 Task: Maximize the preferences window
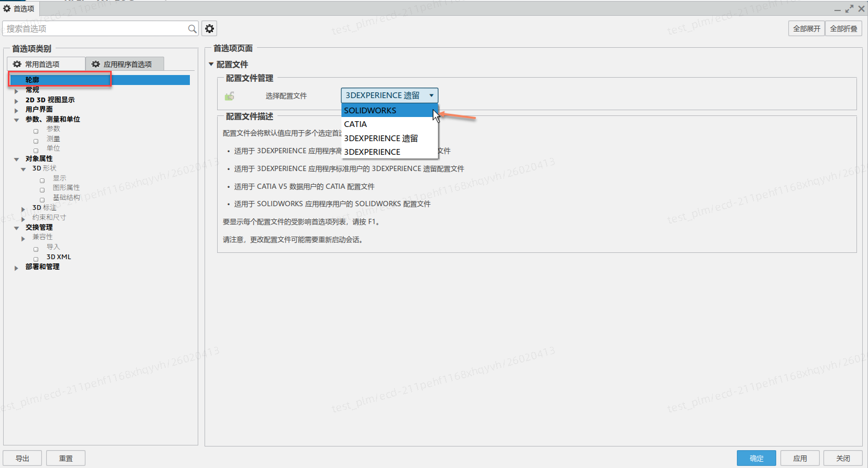click(x=849, y=9)
